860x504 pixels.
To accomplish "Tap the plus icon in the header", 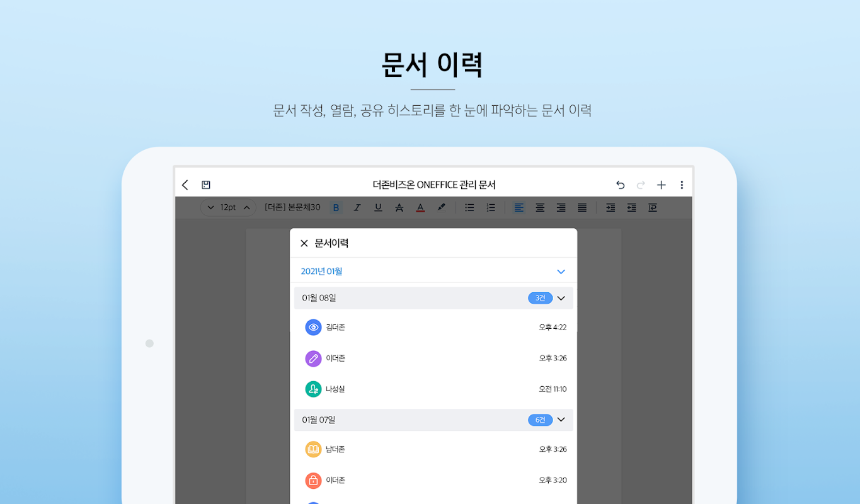I will [x=661, y=185].
